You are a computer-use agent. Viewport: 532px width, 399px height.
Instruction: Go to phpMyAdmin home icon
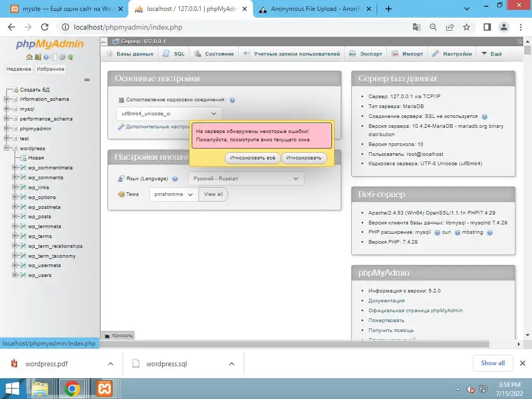click(x=29, y=57)
